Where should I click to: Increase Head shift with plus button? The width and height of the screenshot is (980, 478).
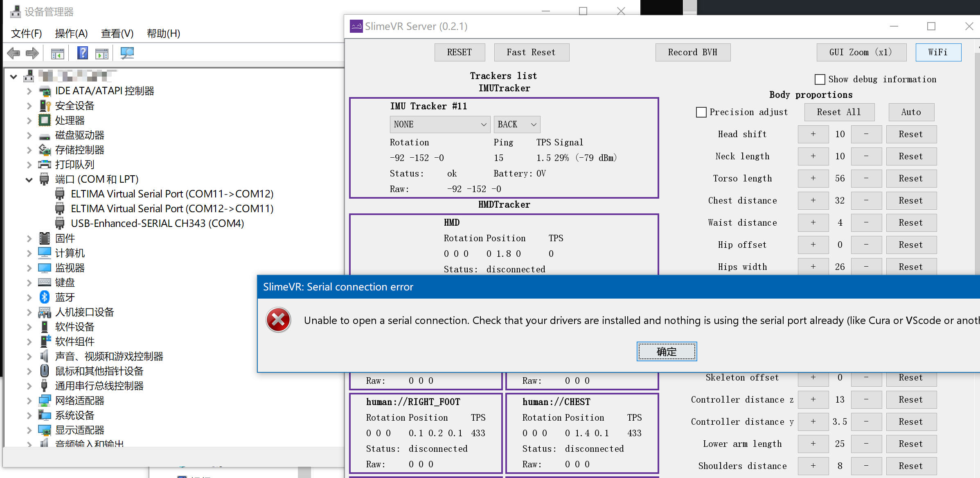coord(813,134)
